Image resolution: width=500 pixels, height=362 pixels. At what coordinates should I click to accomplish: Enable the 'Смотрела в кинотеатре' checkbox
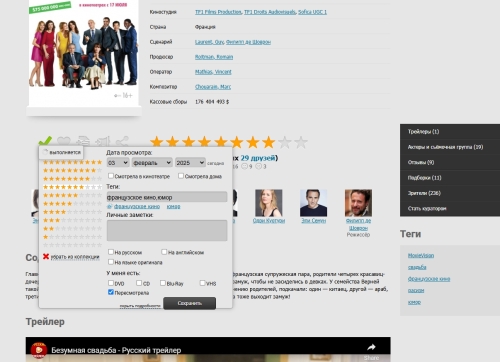(x=111, y=176)
